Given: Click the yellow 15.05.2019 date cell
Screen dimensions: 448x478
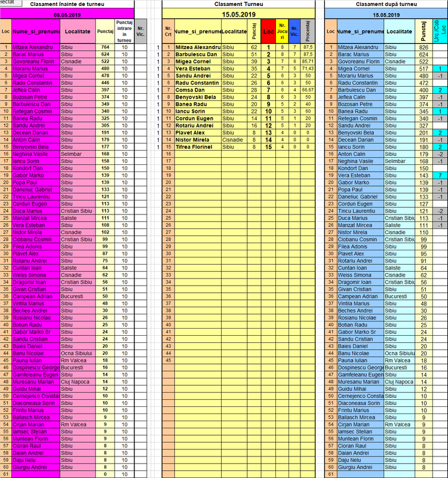Looking at the screenshot, I should click(238, 14).
